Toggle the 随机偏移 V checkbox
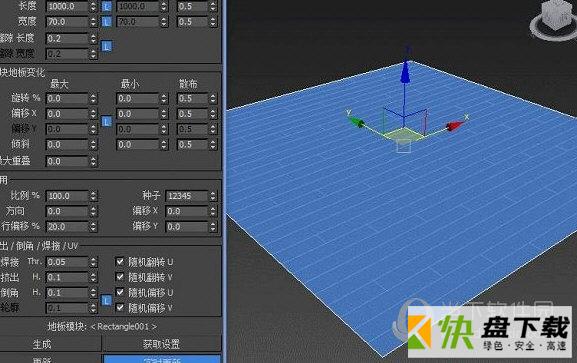The height and width of the screenshot is (363, 577). tap(120, 307)
